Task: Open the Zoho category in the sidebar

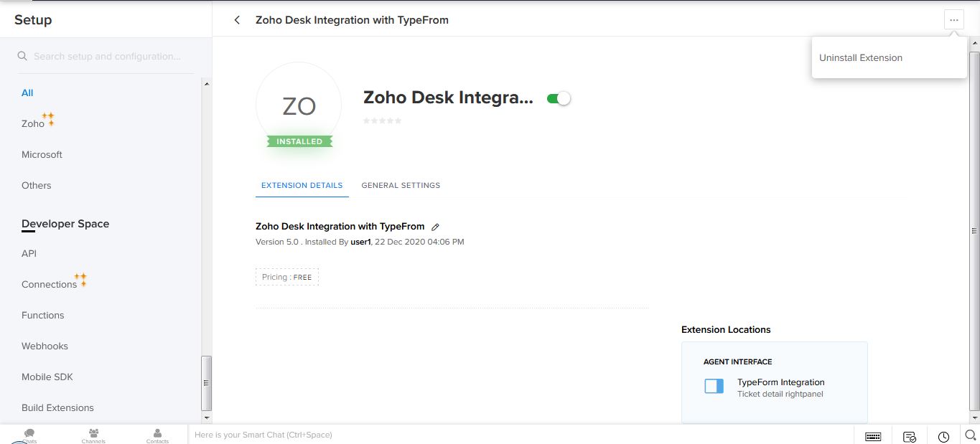Action: click(33, 123)
